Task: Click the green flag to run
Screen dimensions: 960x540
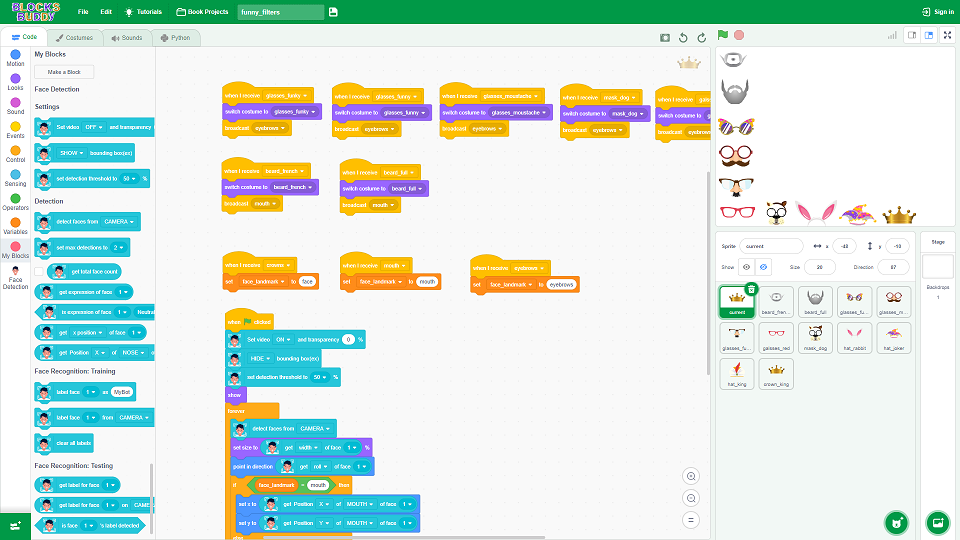Action: [723, 35]
